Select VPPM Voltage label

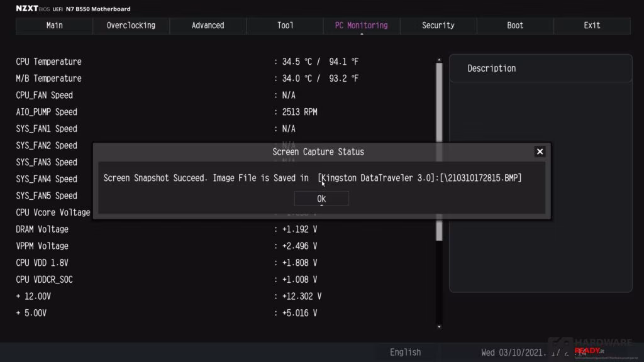point(42,246)
